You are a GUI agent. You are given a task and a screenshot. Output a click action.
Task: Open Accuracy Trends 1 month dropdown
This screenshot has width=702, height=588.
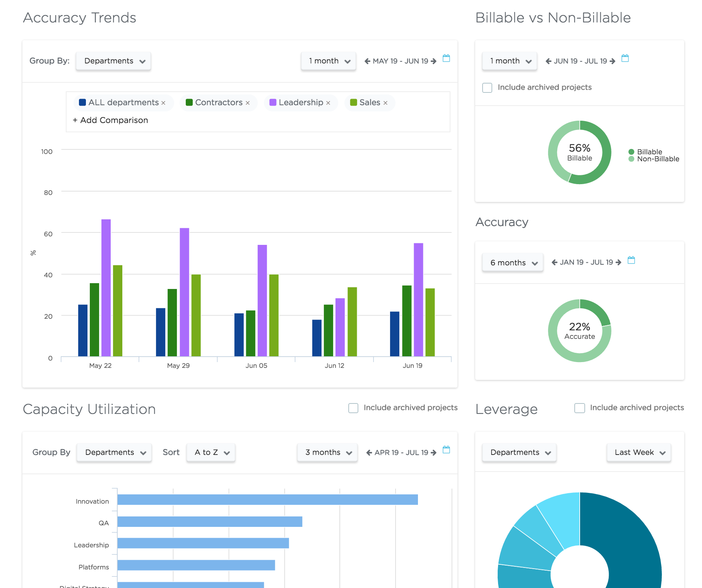click(329, 61)
